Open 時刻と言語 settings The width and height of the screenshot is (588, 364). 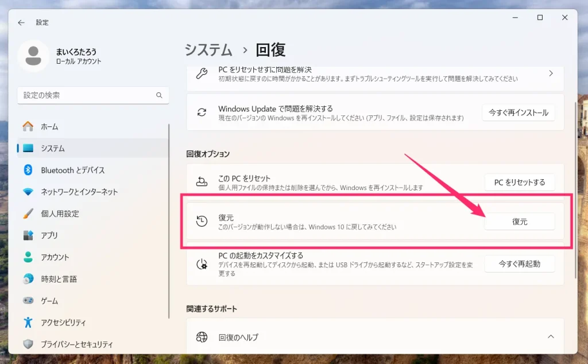[92, 278]
